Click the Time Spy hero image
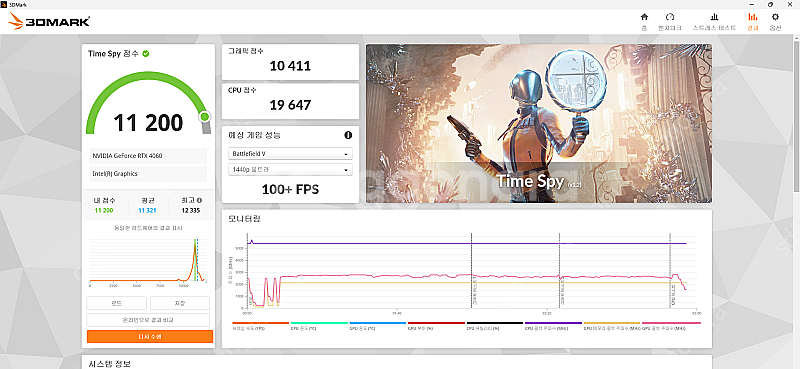The image size is (800, 369). 539,124
